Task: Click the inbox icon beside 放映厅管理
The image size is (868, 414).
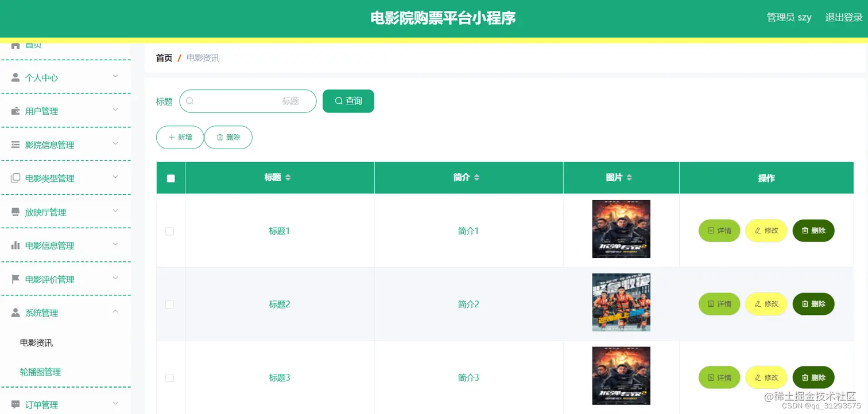Action: coord(15,212)
